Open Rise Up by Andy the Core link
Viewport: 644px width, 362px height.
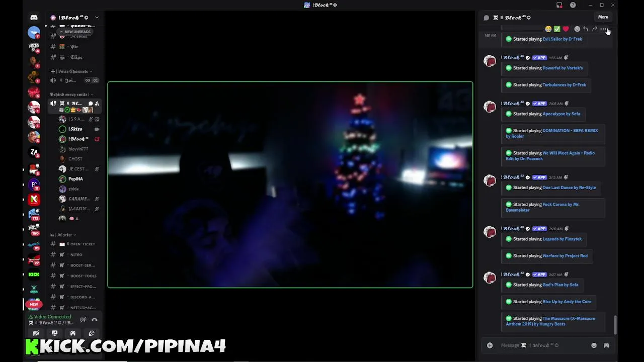[x=567, y=302]
